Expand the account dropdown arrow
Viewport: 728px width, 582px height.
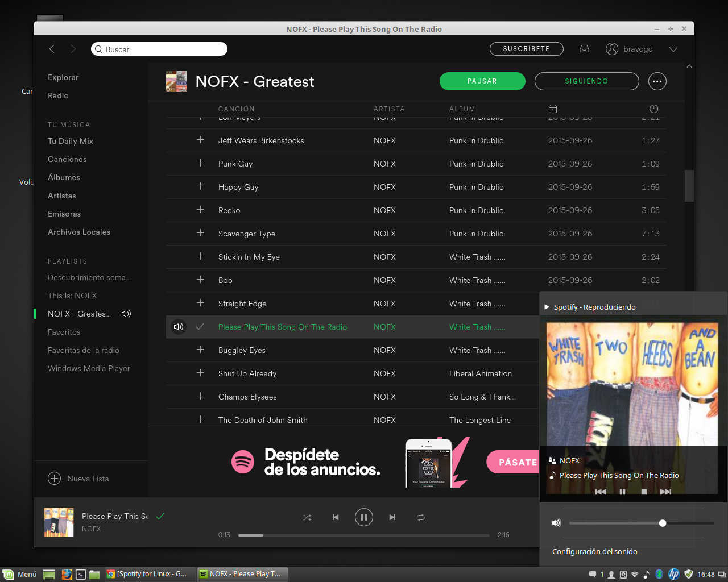[x=673, y=49]
